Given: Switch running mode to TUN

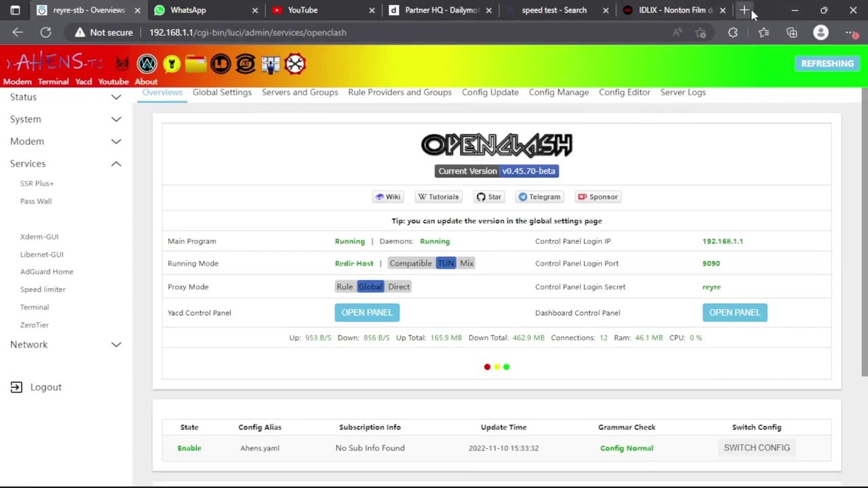Looking at the screenshot, I should [446, 263].
